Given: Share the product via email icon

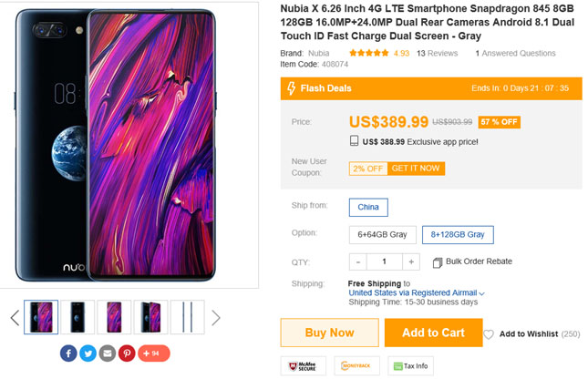Looking at the screenshot, I should click(108, 353).
